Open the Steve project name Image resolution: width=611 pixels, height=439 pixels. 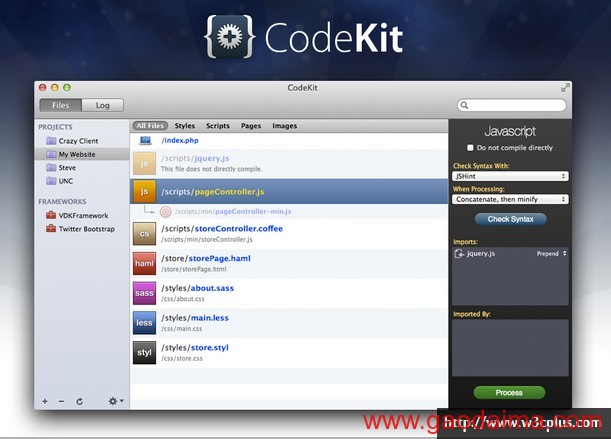(x=67, y=168)
